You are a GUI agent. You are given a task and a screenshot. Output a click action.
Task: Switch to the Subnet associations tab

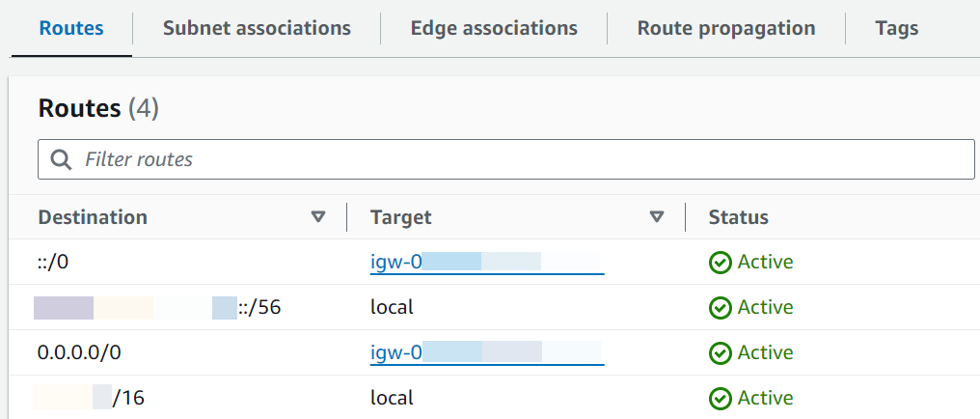pos(257,28)
